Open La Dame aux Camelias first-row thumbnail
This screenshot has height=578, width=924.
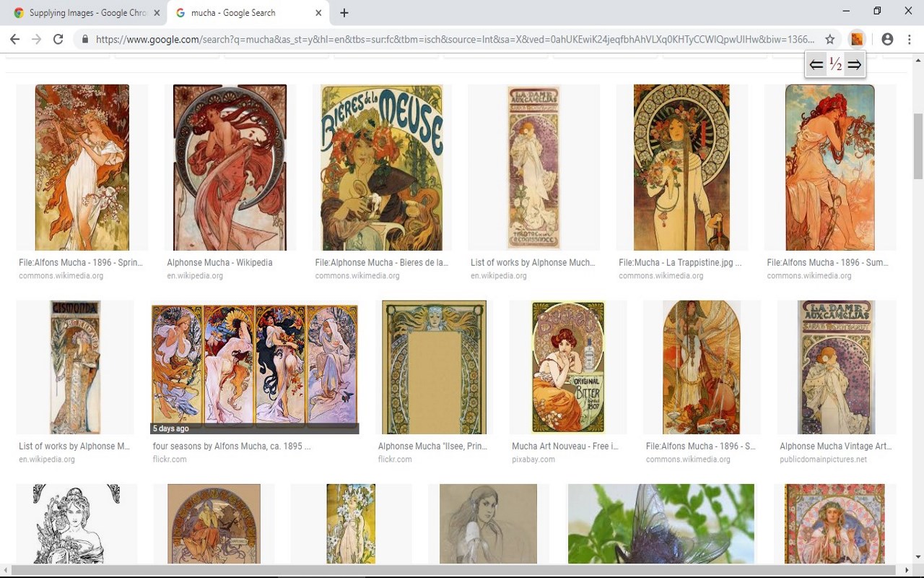tap(533, 168)
